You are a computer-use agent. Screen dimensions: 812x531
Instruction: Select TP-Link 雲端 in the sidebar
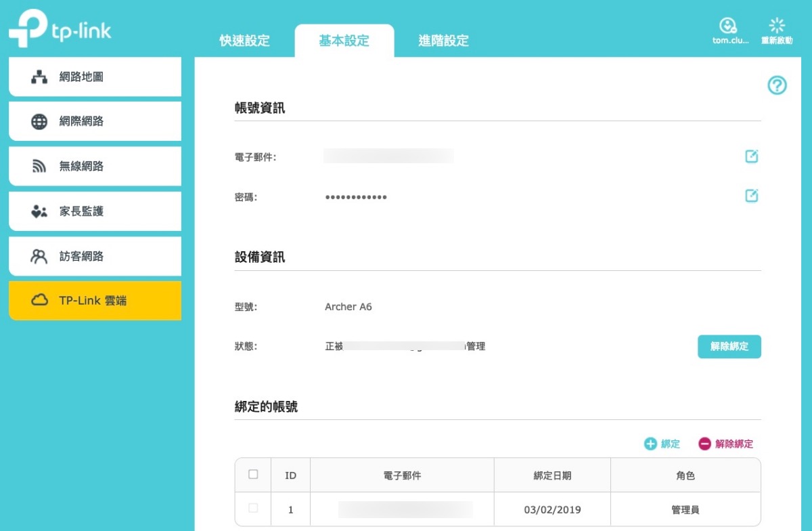95,301
